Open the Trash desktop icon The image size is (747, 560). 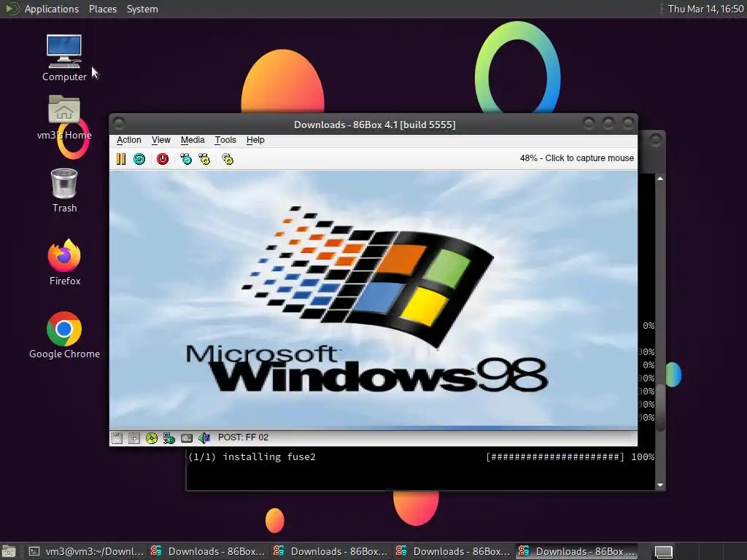(x=64, y=190)
